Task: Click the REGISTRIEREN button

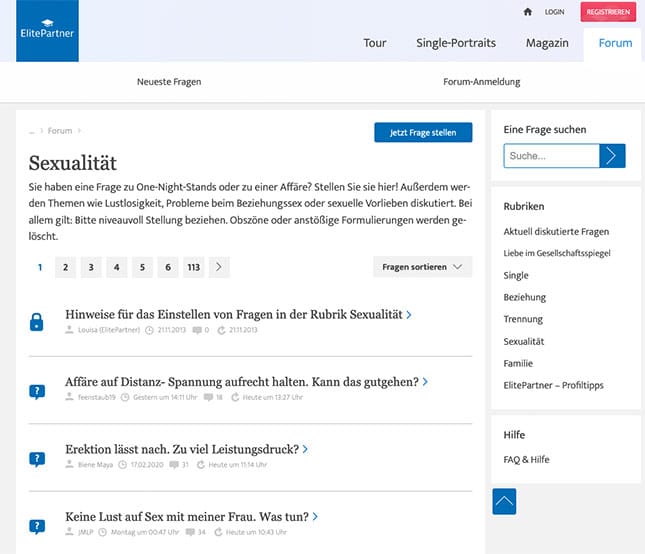Action: (608, 12)
